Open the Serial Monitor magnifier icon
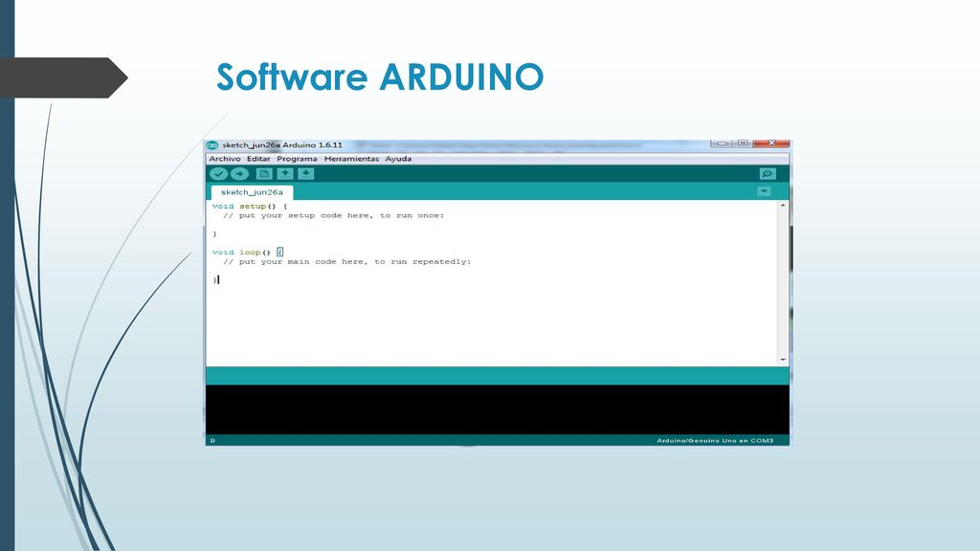980x551 pixels. 768,174
